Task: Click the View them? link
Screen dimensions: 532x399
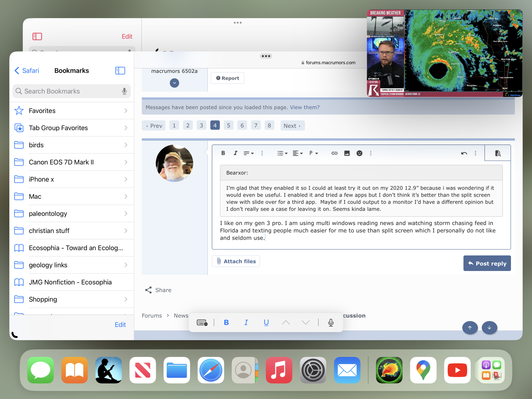Action: click(305, 107)
